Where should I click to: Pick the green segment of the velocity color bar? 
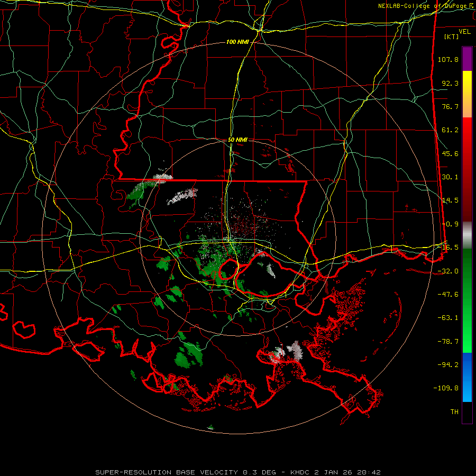pyautogui.click(x=467, y=300)
